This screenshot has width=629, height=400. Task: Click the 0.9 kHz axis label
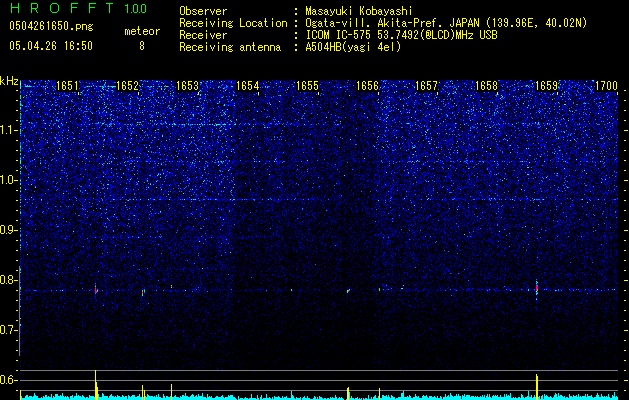9,230
